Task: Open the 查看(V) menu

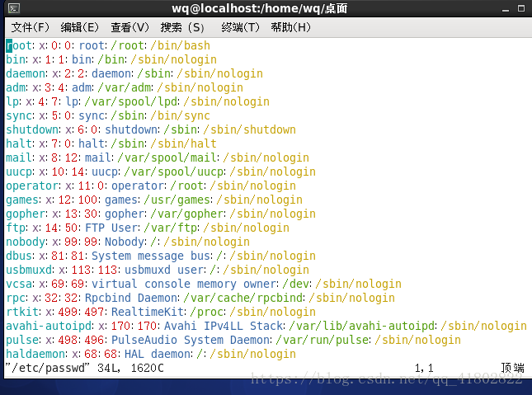Action: (x=130, y=27)
